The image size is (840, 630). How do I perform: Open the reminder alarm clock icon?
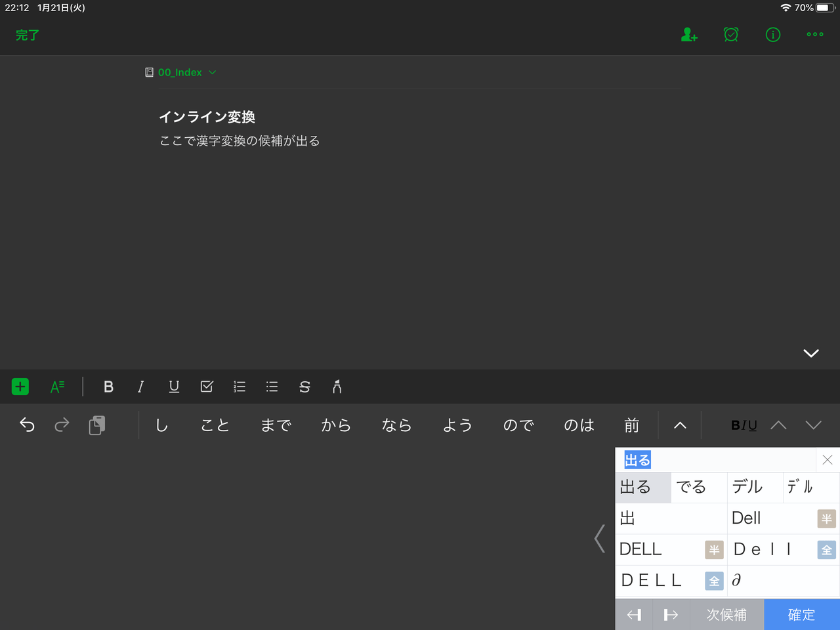pyautogui.click(x=731, y=35)
